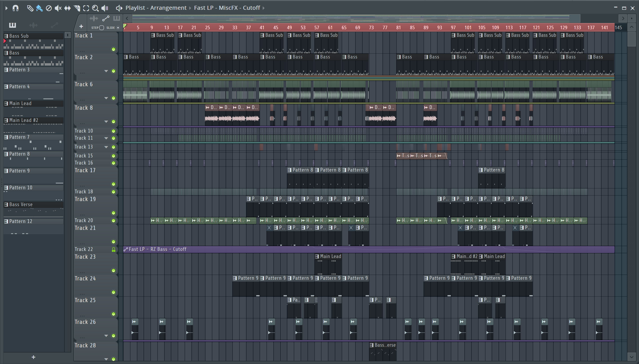
Task: Select the Zoom magnifier tool
Action: [95, 8]
